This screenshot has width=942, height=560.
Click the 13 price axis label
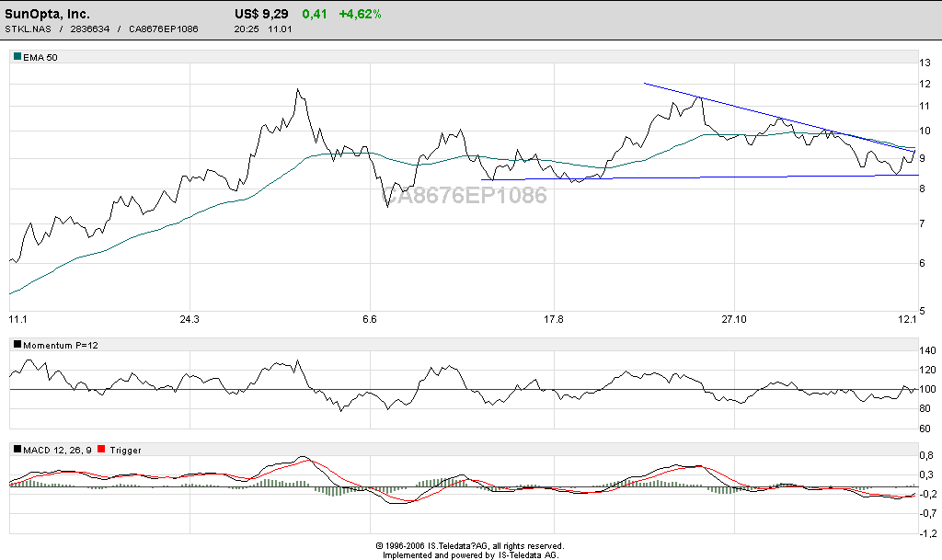point(925,63)
